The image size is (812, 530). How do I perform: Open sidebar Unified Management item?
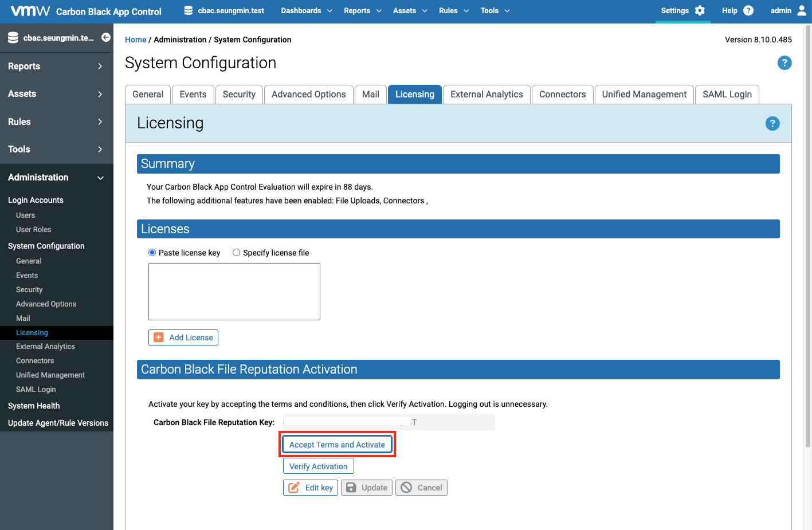coord(50,375)
